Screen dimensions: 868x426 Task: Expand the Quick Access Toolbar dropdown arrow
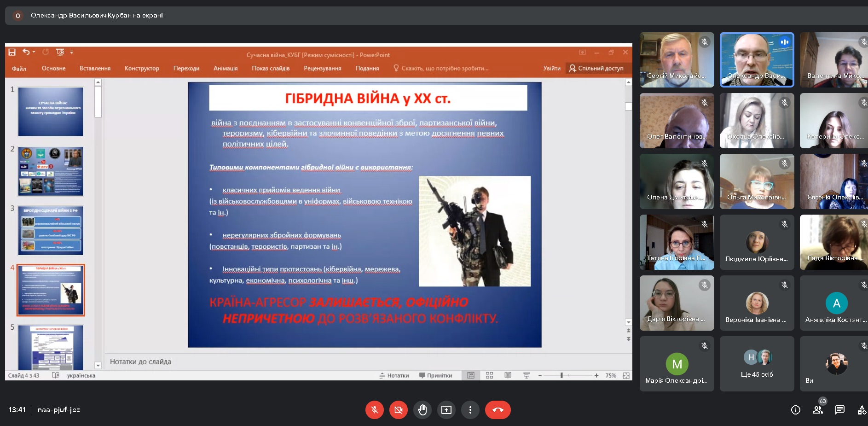click(71, 53)
